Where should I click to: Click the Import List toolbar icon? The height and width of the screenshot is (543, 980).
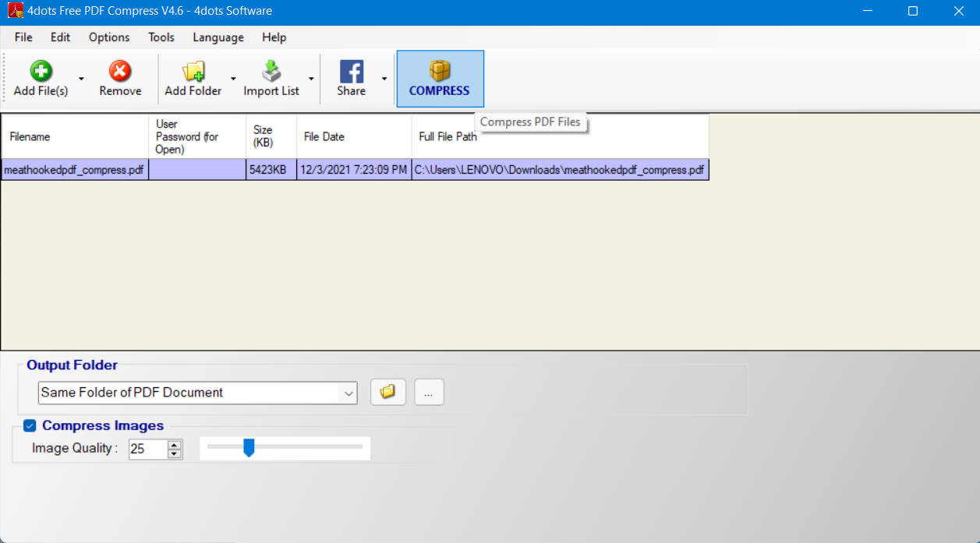[271, 72]
